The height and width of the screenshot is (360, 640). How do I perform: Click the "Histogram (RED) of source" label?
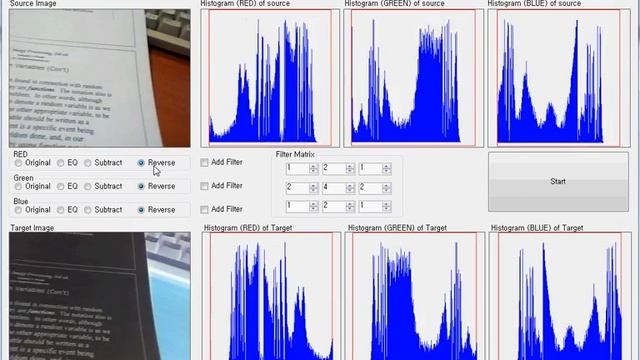[245, 4]
